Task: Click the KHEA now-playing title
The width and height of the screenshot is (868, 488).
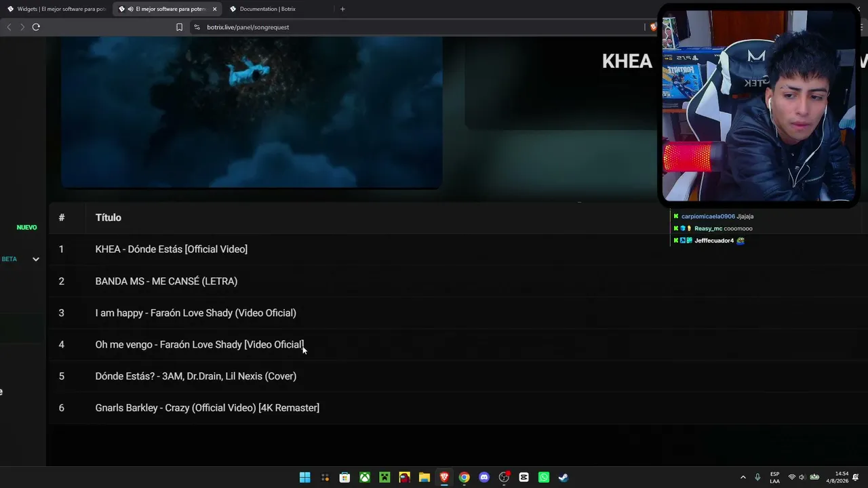Action: pos(627,61)
